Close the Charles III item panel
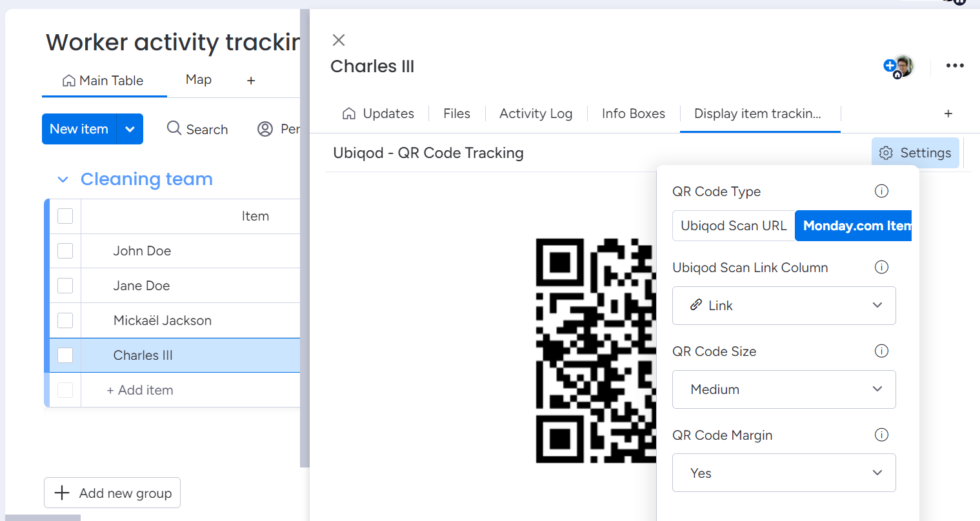 pos(339,40)
